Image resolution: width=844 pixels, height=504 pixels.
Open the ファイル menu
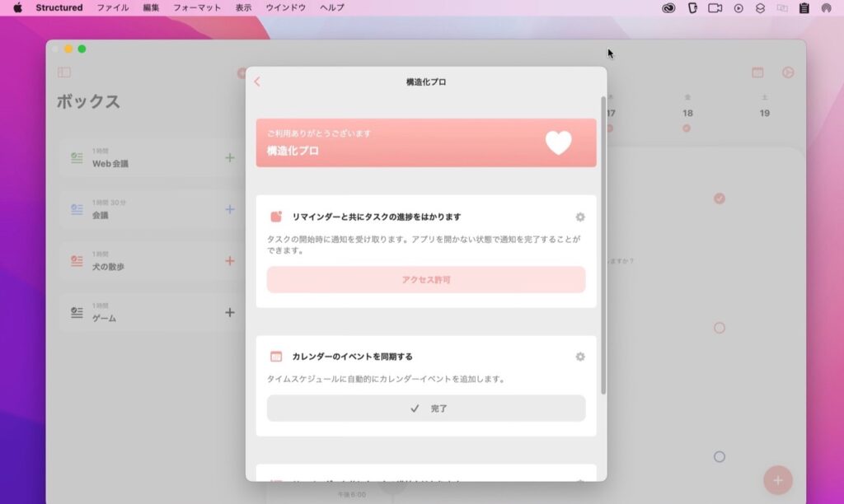click(x=112, y=7)
